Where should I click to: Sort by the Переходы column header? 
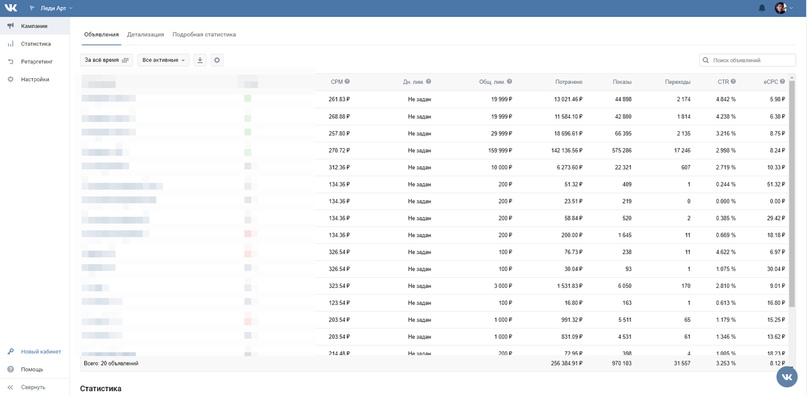(678, 81)
